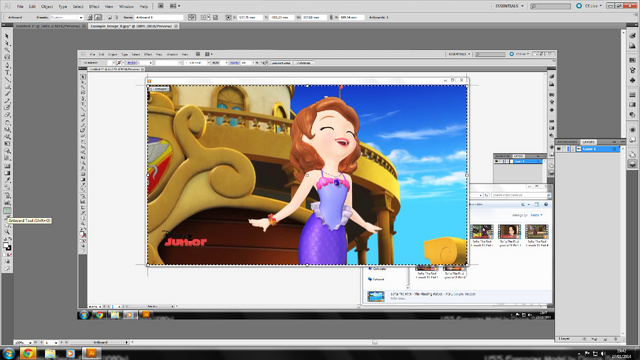
Task: Click the Windows Start button
Action: (x=9, y=353)
